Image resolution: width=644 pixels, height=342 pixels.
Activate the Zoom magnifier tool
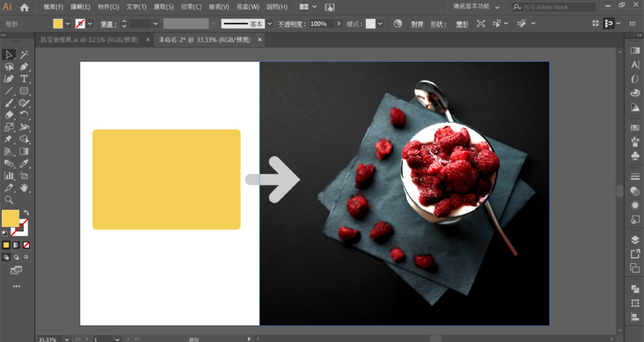click(x=9, y=200)
